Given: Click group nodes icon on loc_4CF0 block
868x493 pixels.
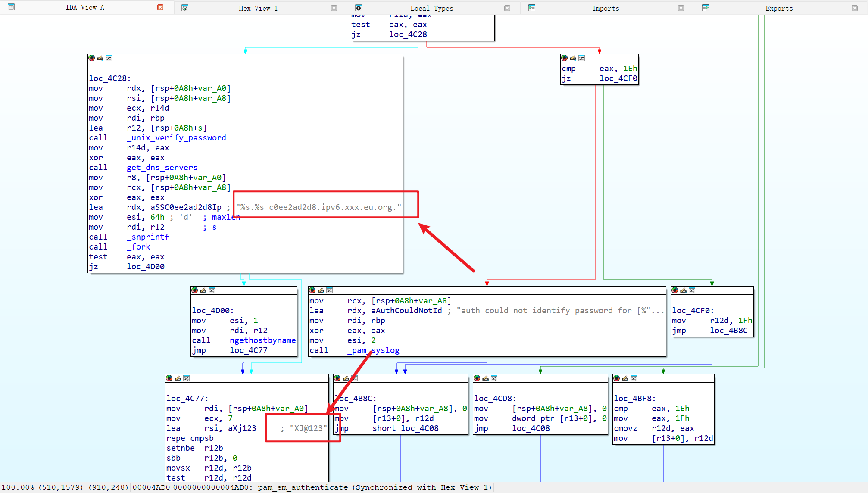Looking at the screenshot, I should click(692, 290).
